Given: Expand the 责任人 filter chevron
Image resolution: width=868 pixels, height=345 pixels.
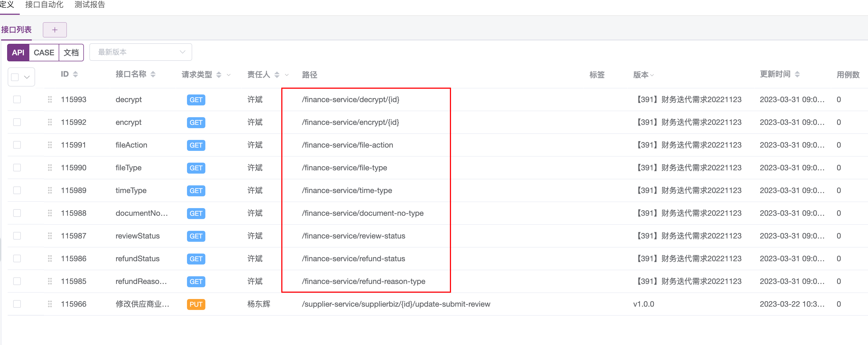Looking at the screenshot, I should (287, 75).
